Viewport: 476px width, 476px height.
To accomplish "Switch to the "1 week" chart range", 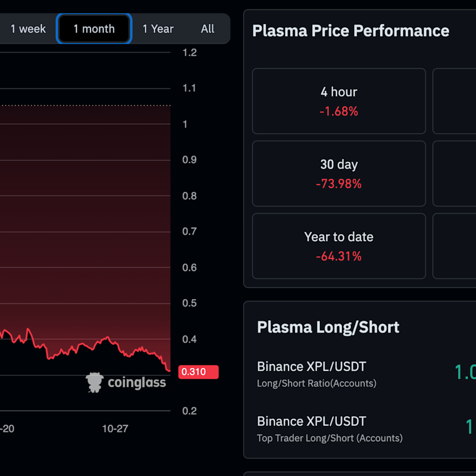I will [x=27, y=29].
